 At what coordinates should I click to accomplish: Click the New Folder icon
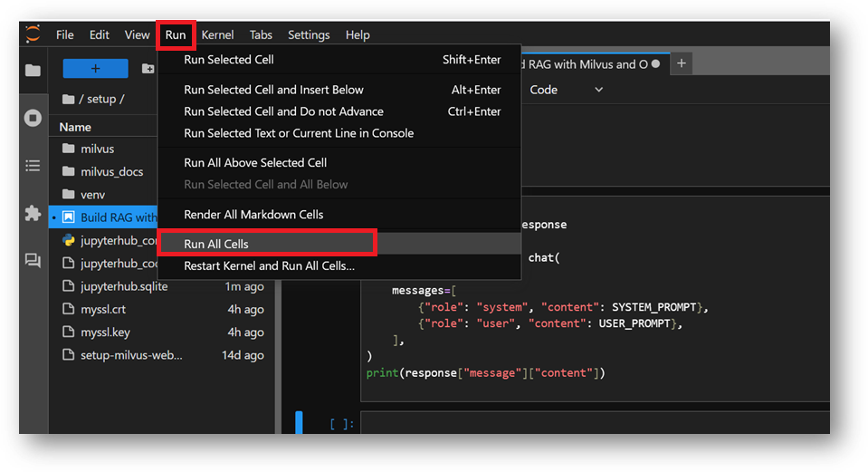coord(148,69)
